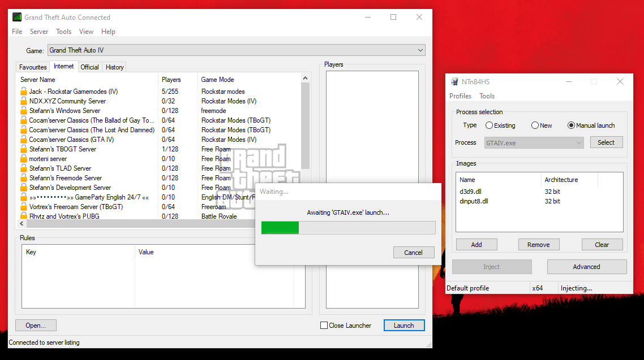Click the Select process button
644x360 pixels.
pos(606,142)
